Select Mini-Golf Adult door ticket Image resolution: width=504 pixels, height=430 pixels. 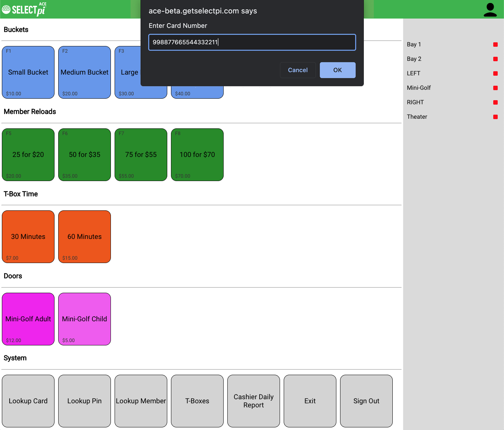click(x=28, y=319)
